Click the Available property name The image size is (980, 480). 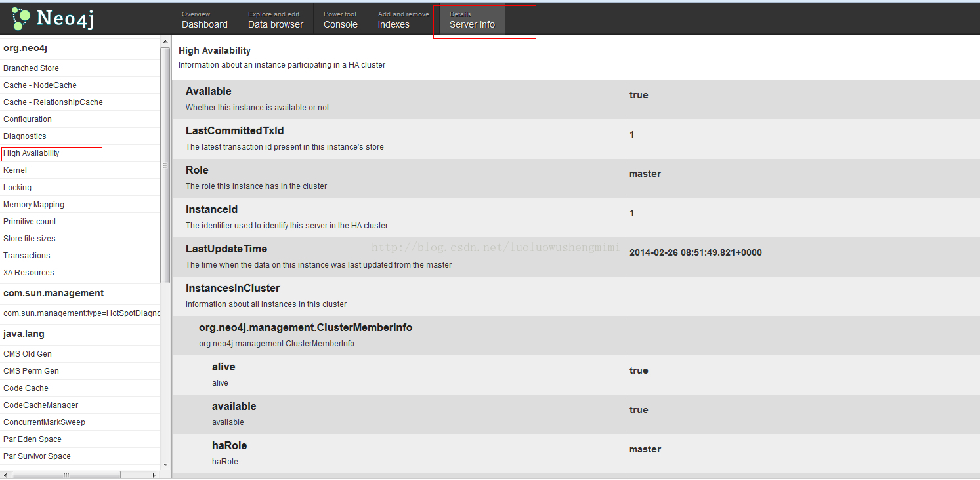coord(209,91)
